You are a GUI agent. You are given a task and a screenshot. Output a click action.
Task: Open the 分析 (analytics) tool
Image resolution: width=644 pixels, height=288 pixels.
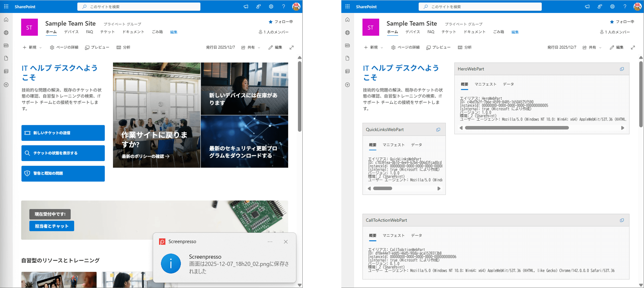coord(124,47)
